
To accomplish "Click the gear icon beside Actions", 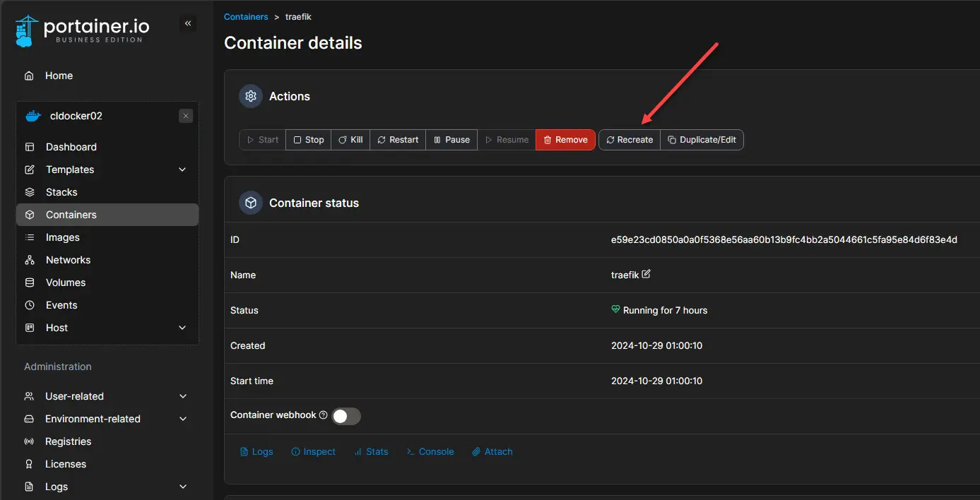I will pos(250,96).
